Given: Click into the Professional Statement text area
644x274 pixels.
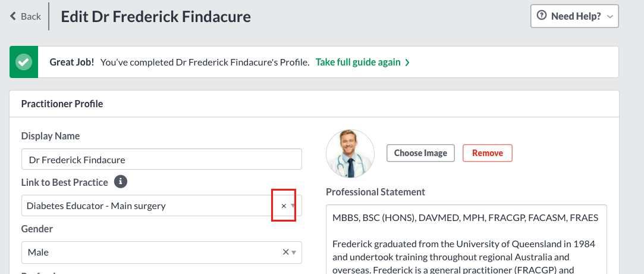Looking at the screenshot, I should click(x=467, y=239).
